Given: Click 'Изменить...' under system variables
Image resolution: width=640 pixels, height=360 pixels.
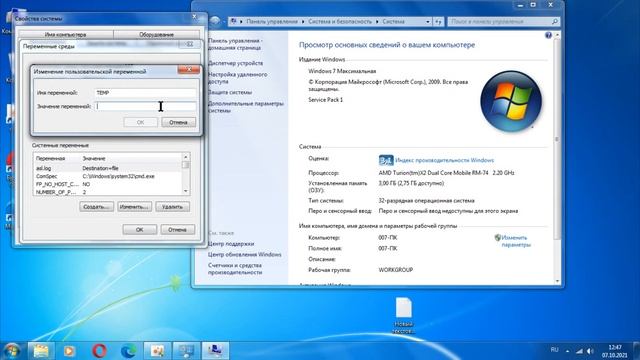Looking at the screenshot, I should pyautogui.click(x=134, y=207).
